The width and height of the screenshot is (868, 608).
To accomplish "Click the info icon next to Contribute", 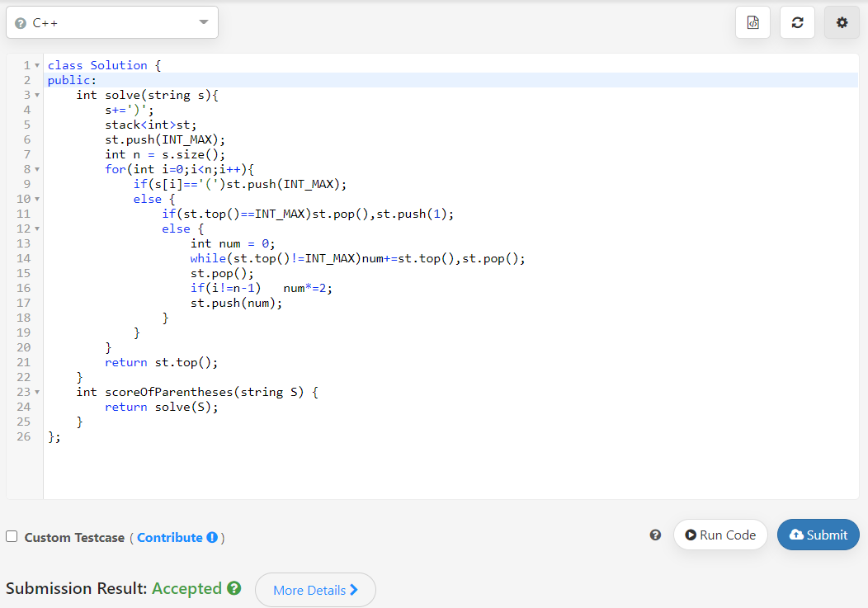I will point(212,538).
